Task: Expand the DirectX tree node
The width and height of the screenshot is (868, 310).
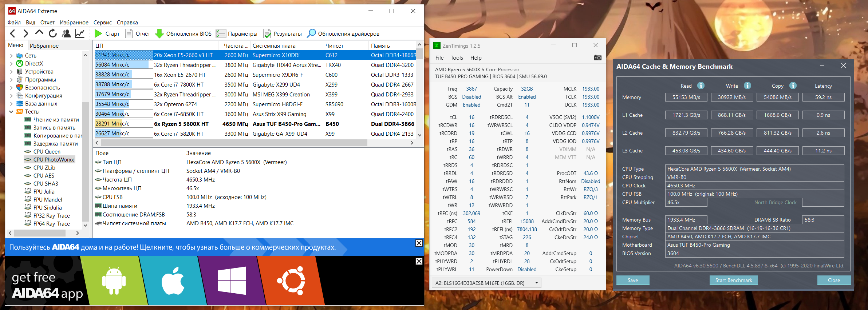Action: pos(11,64)
